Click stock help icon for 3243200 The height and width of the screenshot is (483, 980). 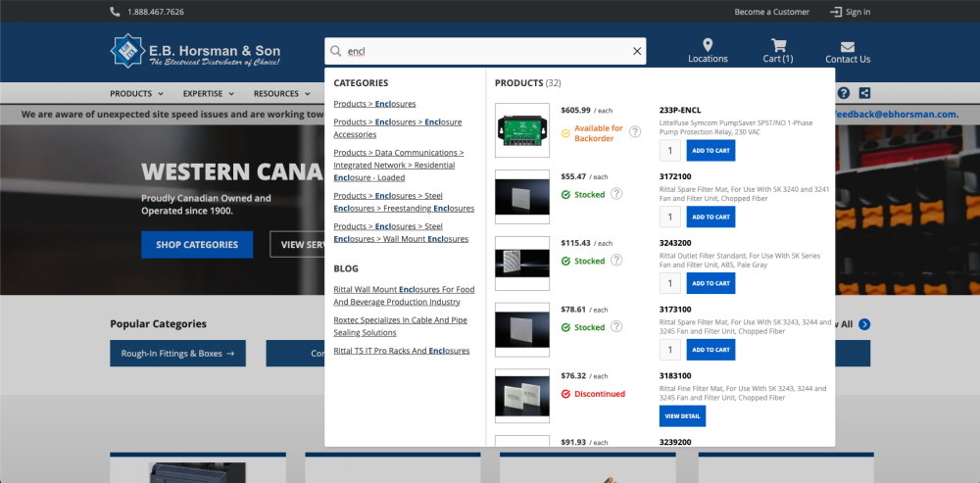click(616, 260)
